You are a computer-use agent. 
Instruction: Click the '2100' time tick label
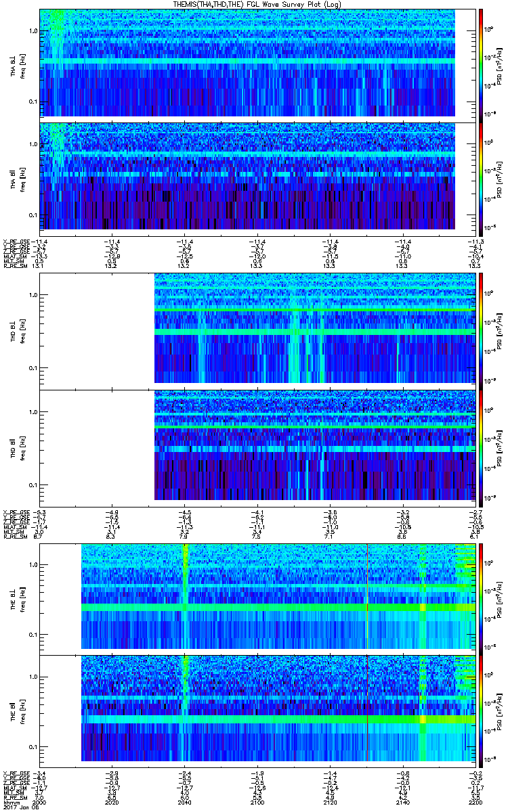click(257, 803)
